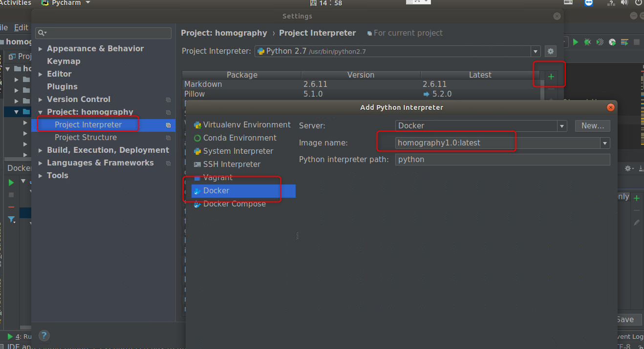Click the gear icon in lower right panel
This screenshot has width=644, height=349.
point(629,168)
